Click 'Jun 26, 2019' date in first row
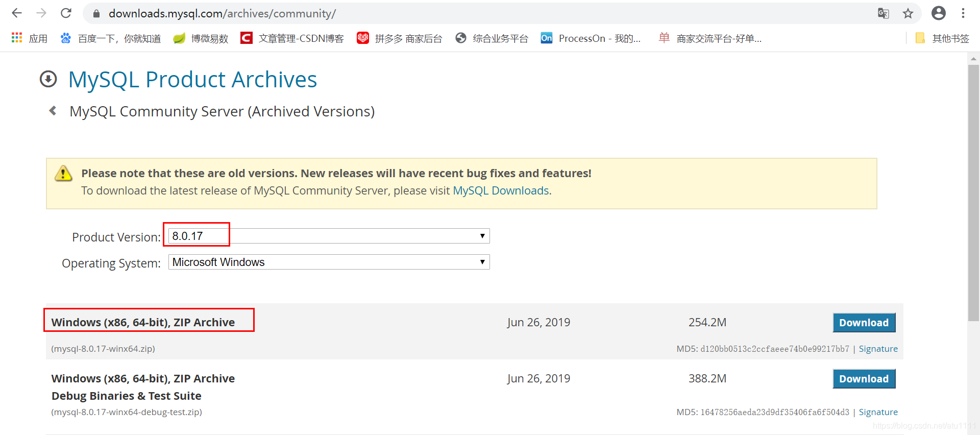Viewport: 980px width, 435px height. point(538,322)
